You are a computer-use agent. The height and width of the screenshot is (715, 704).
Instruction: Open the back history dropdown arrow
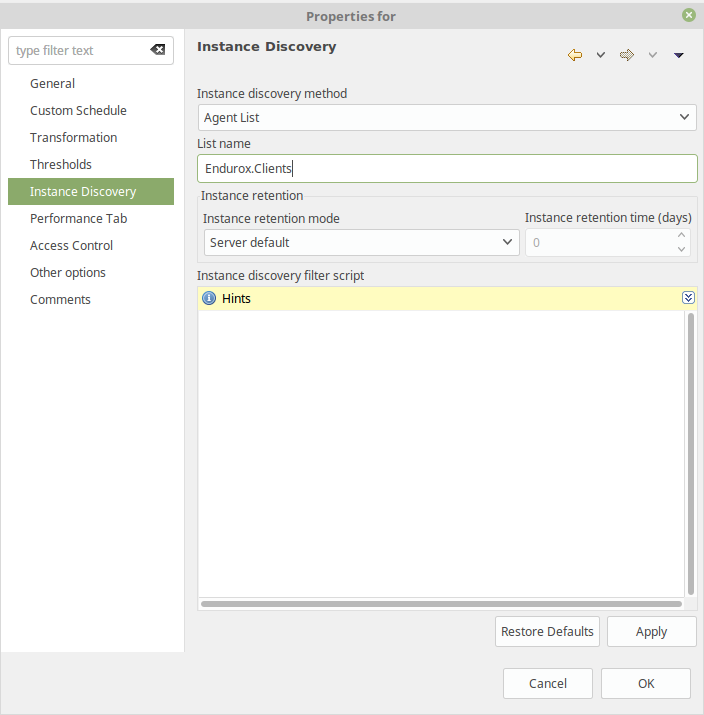pyautogui.click(x=601, y=55)
